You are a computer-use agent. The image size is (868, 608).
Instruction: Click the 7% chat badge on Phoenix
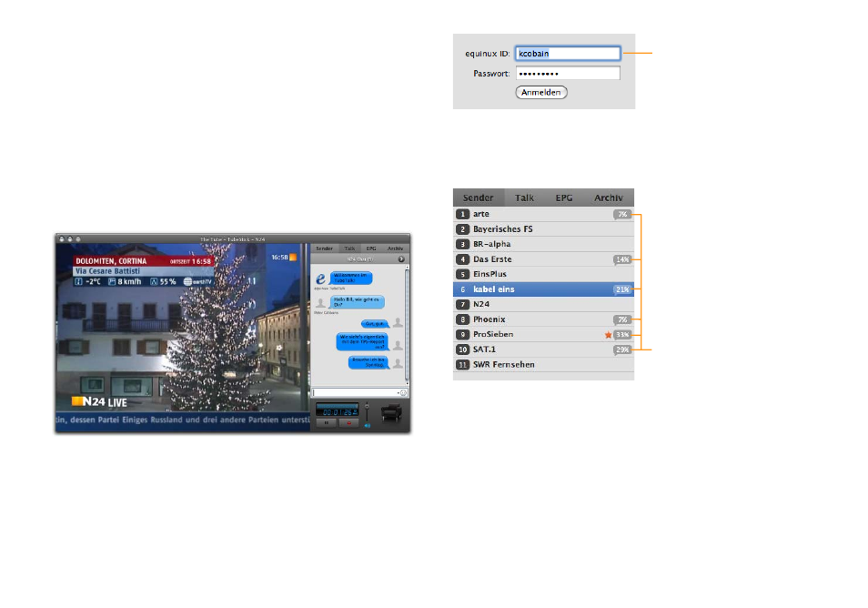pos(622,320)
